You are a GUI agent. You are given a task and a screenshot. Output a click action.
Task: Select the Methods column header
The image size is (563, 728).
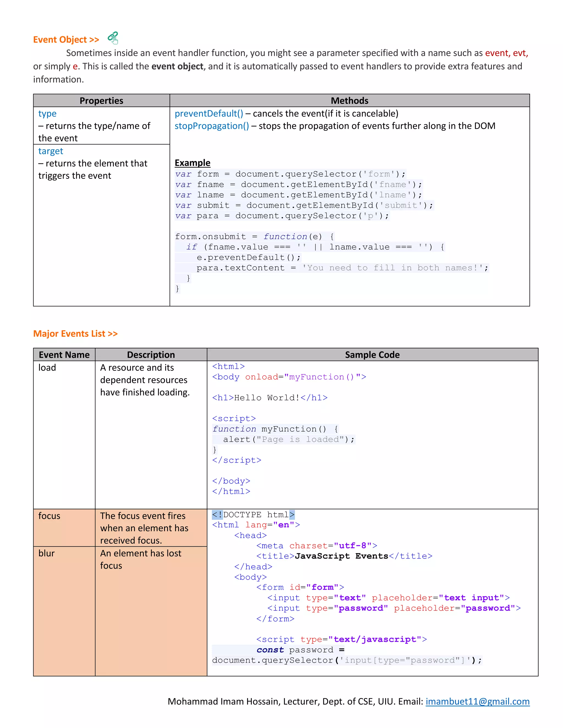[349, 101]
